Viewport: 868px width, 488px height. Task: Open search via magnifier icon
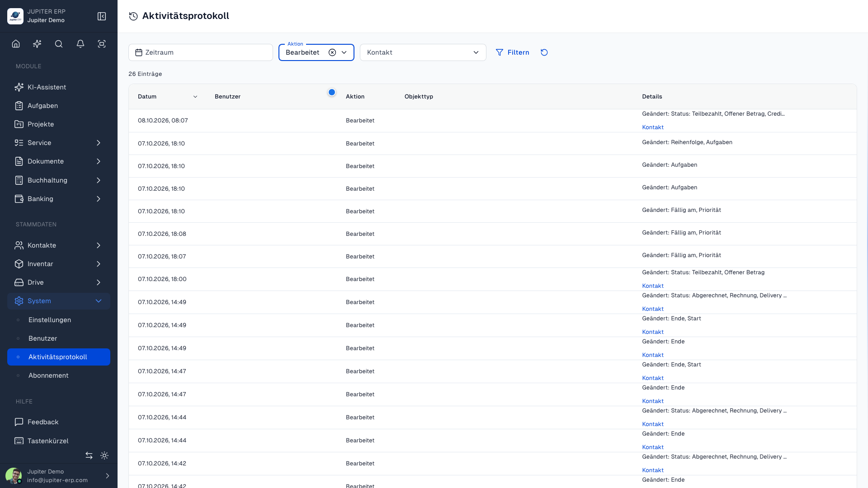59,44
